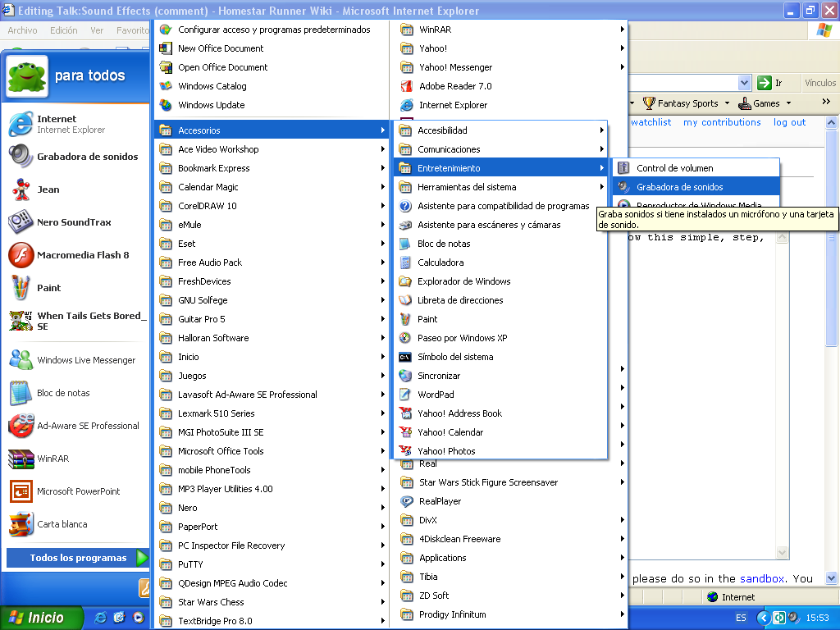Image resolution: width=840 pixels, height=630 pixels.
Task: Expand the CorelDRAW 10 folder
Action: pos(271,206)
